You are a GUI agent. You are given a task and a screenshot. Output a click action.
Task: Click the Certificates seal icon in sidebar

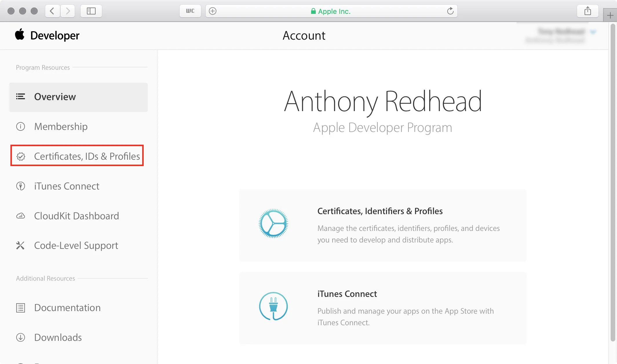pyautogui.click(x=21, y=156)
